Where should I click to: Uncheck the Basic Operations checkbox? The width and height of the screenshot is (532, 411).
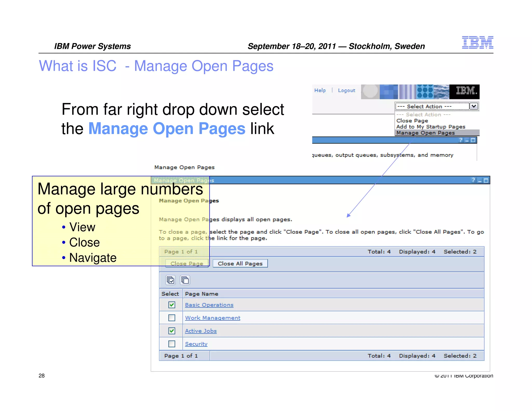(x=172, y=305)
